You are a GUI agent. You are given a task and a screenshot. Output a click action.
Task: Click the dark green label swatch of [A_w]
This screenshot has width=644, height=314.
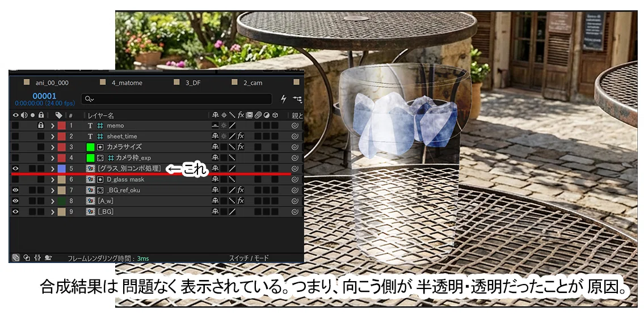tap(62, 201)
